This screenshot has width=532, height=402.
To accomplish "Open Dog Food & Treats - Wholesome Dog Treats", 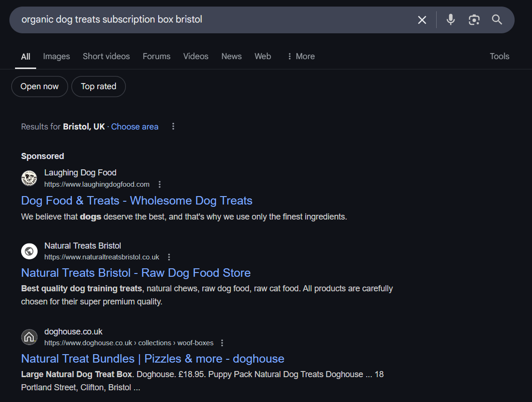I will (x=137, y=201).
